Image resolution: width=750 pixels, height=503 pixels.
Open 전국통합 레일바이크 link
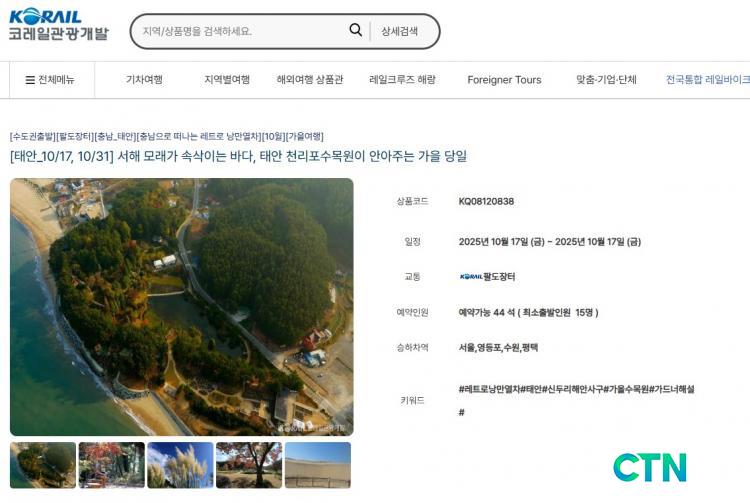(708, 80)
